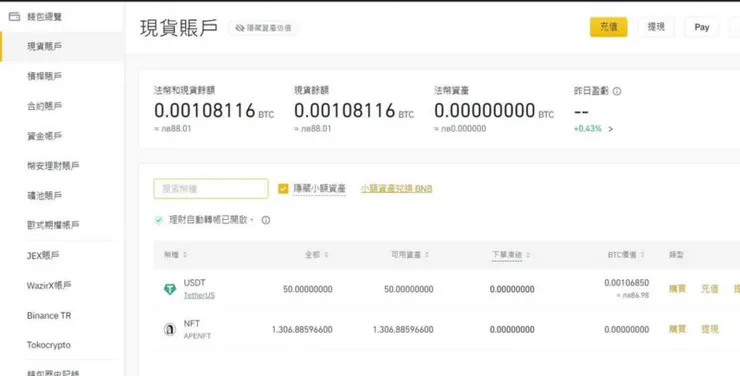This screenshot has height=376, width=740.
Task: Click the 0.00106850 BTC value cell
Action: 627,283
